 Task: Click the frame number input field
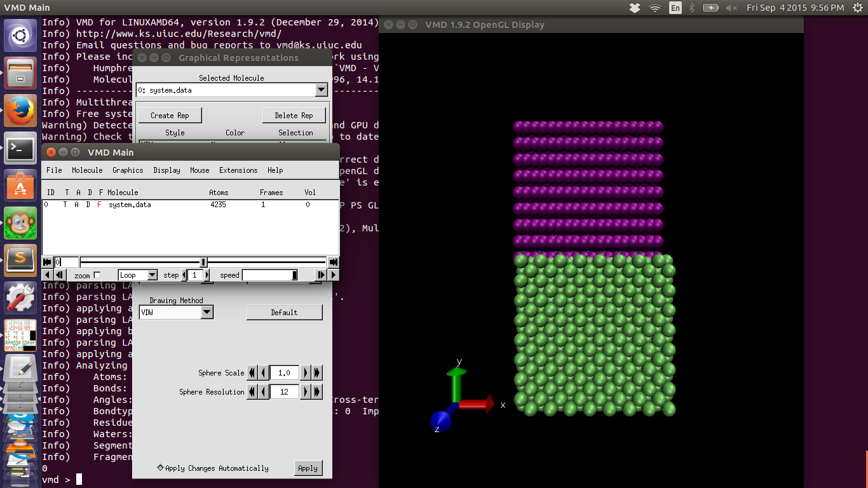click(x=67, y=262)
